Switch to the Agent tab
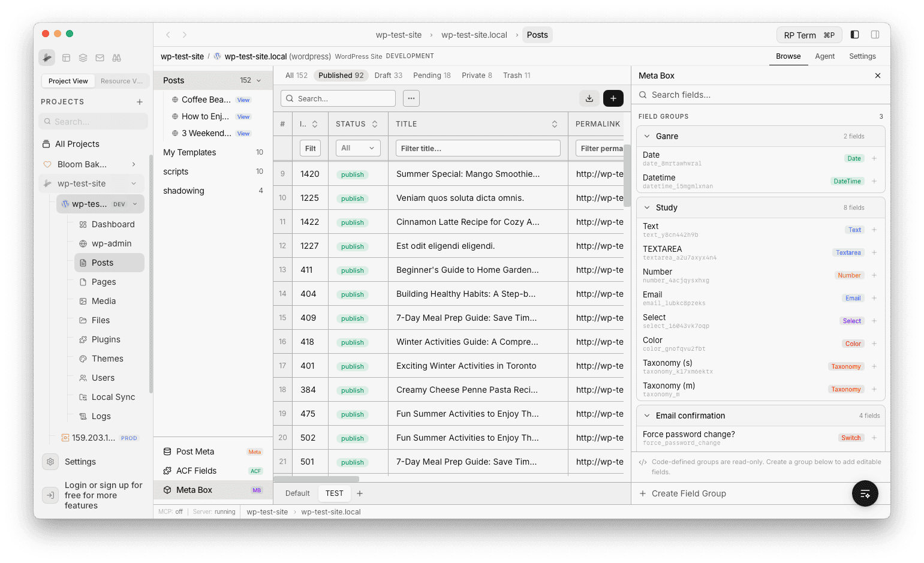Viewport: 924px width, 563px height. [x=825, y=56]
